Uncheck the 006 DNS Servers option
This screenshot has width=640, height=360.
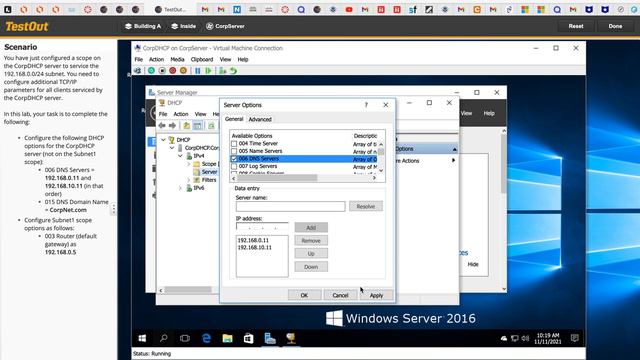click(234, 159)
